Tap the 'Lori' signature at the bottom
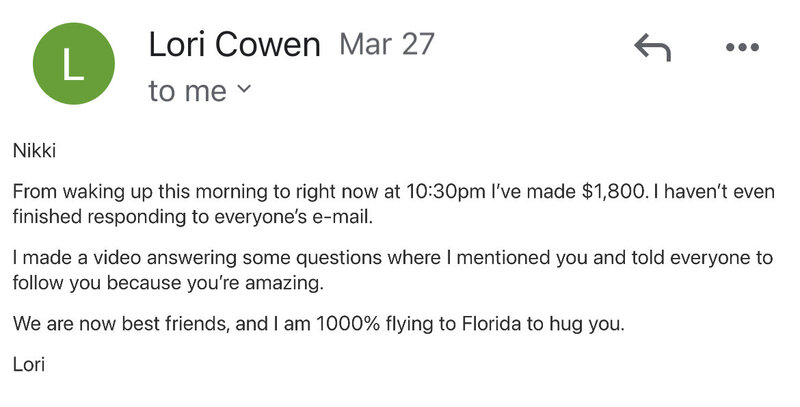 click(x=29, y=365)
